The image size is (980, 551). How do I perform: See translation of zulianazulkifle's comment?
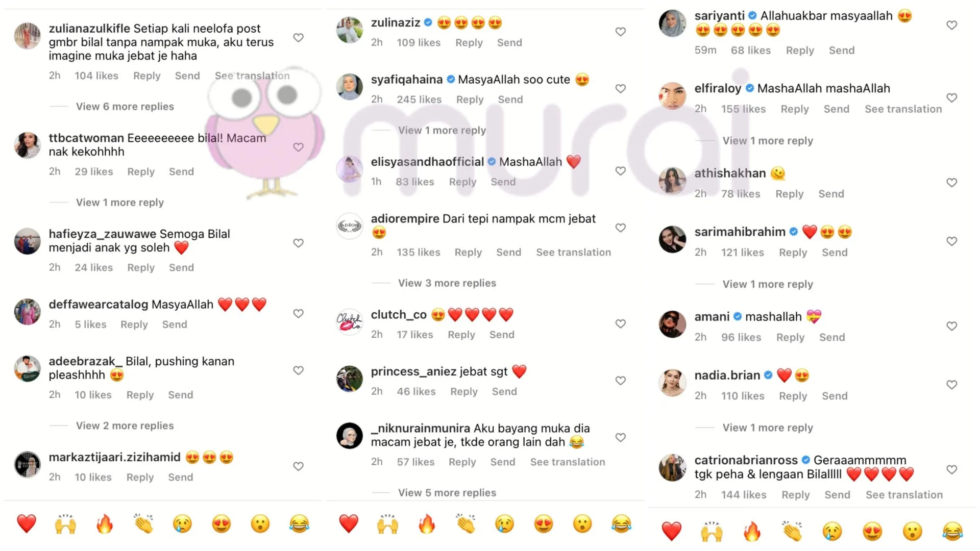coord(252,76)
